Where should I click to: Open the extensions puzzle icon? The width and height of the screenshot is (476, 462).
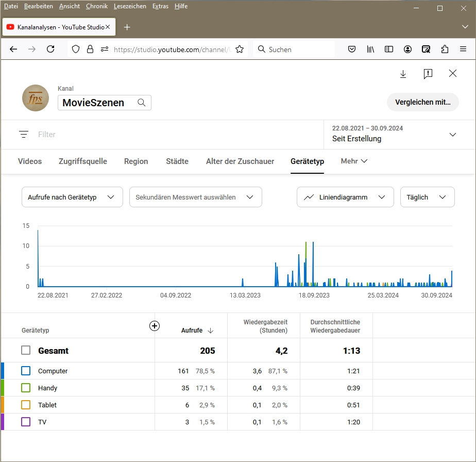pyautogui.click(x=445, y=49)
